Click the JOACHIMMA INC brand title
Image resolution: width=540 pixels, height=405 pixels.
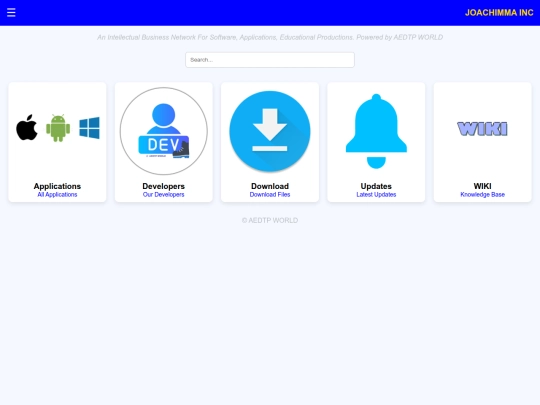click(499, 13)
